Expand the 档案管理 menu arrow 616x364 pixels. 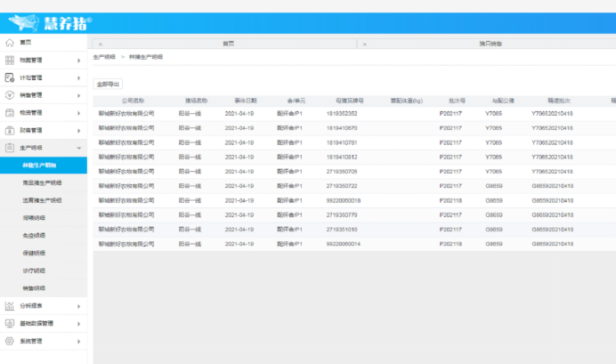coord(78,61)
